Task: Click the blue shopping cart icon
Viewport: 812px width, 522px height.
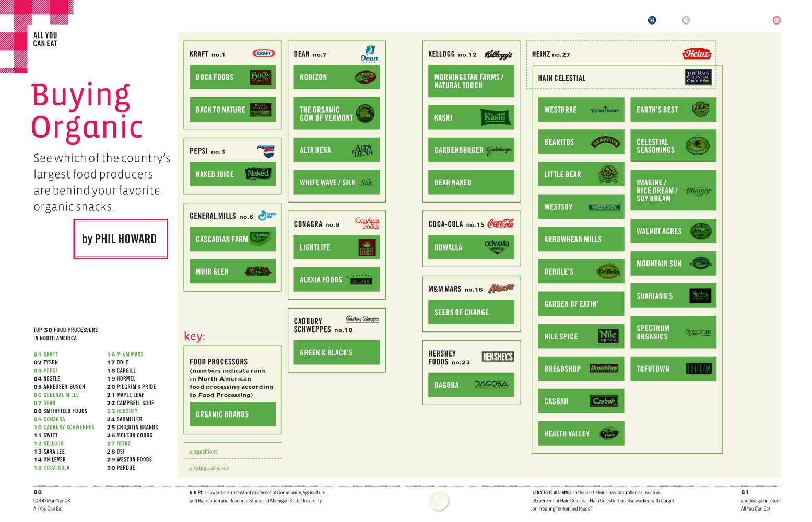Action: coord(652,20)
